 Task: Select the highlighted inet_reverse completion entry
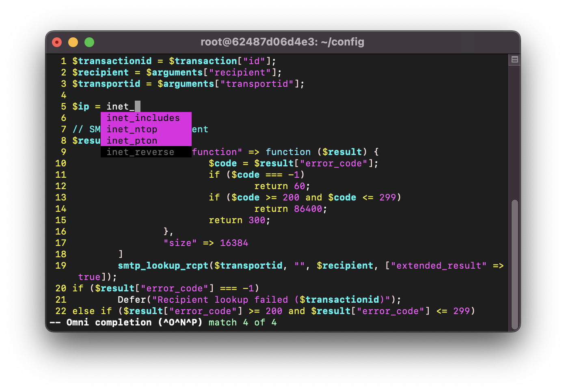[146, 152]
